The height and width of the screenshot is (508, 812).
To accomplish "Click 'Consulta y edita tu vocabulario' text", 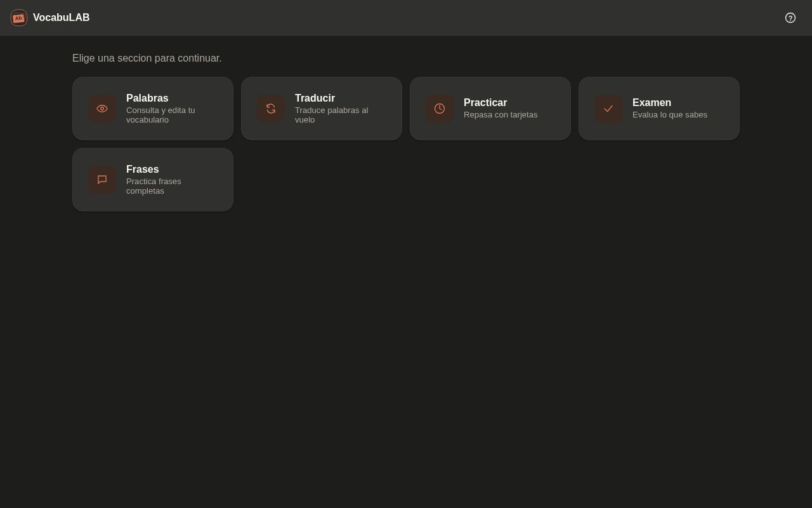I will (160, 115).
